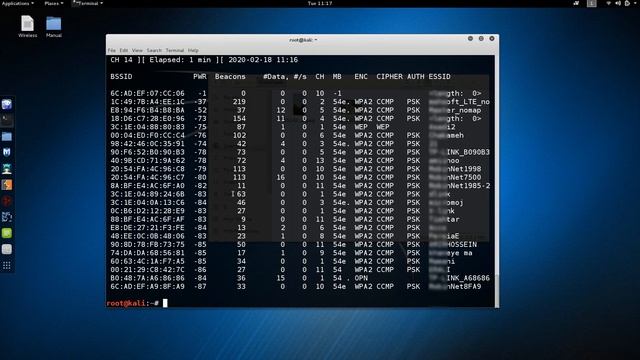The image size is (640, 360).
Task: Launch the Burp Suite orange icon in the dock
Action: (7, 185)
